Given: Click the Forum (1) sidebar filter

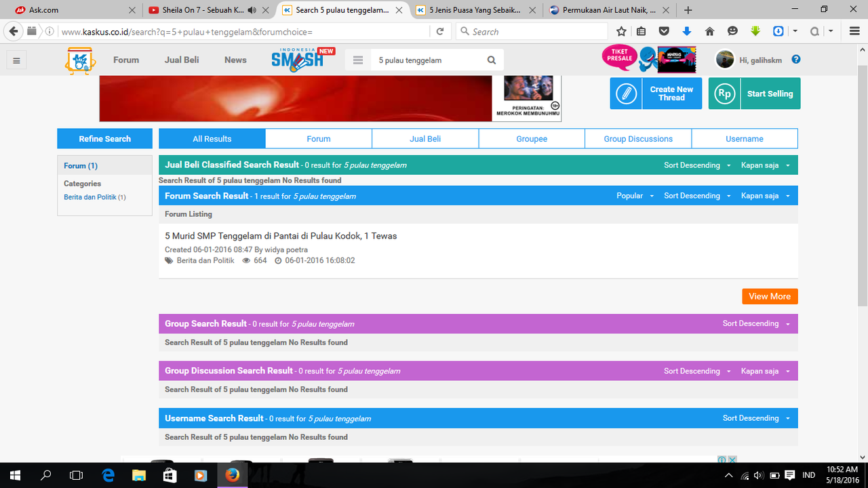Looking at the screenshot, I should pos(81,165).
